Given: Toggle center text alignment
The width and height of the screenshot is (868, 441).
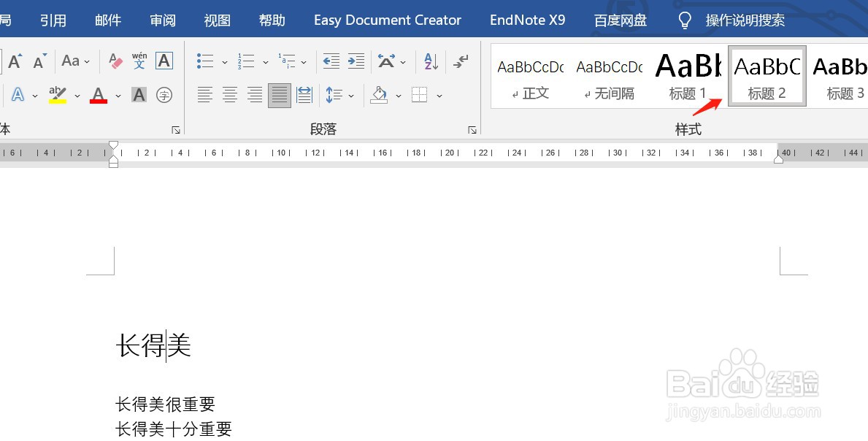Looking at the screenshot, I should [x=230, y=95].
